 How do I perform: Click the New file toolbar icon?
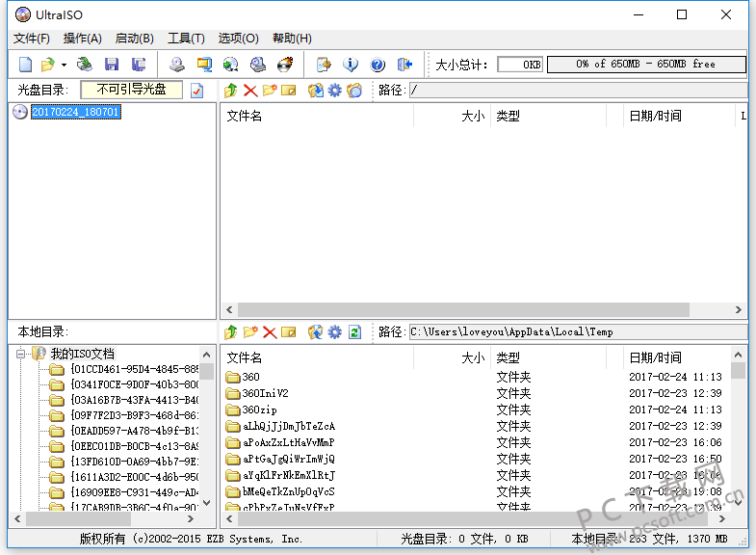25,65
